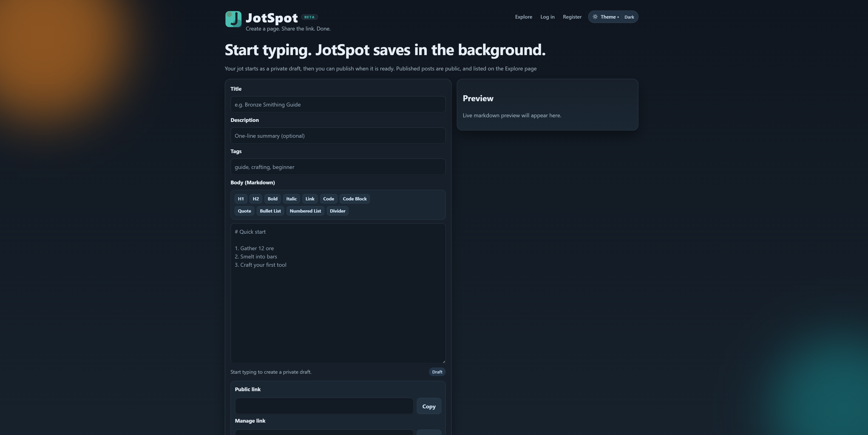Click the Dark mode indicator badge
The width and height of the screenshot is (868, 435).
tap(629, 17)
